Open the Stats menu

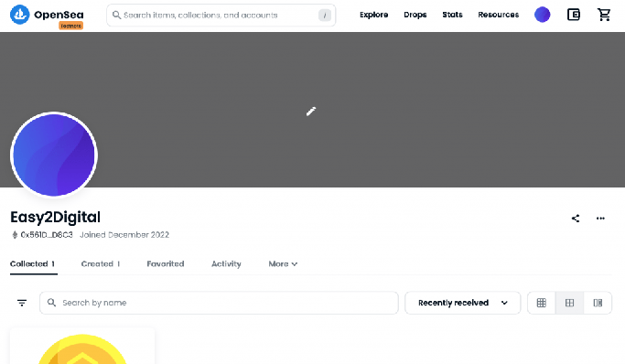[x=452, y=15]
